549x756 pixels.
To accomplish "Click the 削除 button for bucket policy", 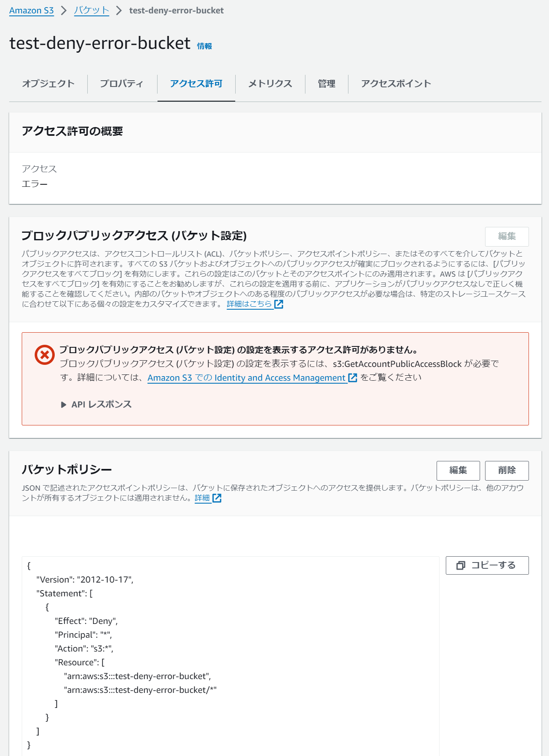I will point(507,471).
